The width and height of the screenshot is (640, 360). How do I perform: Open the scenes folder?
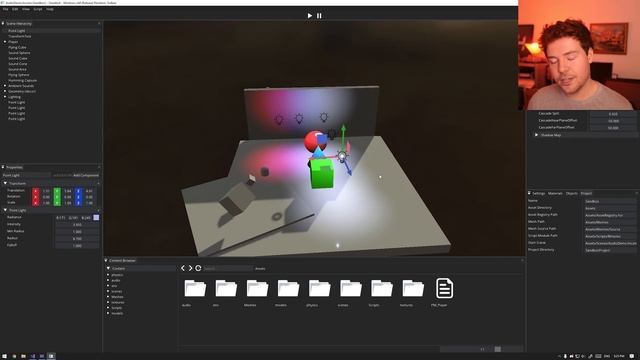[350, 289]
